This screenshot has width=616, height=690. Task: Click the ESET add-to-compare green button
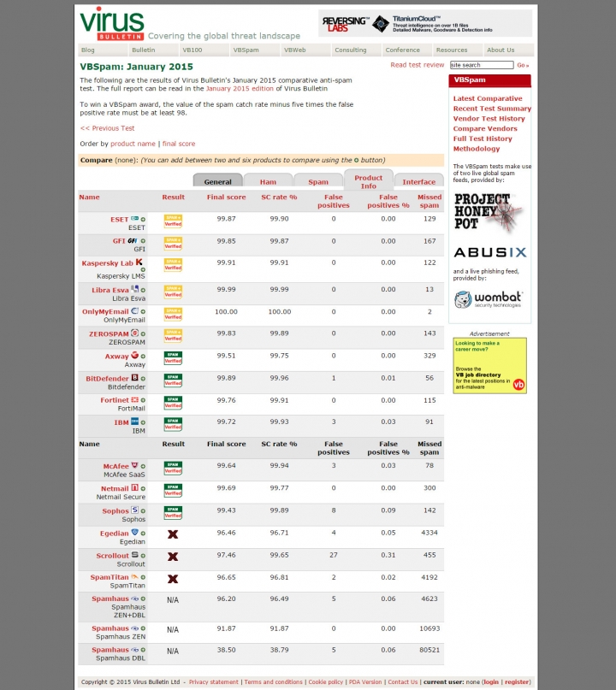pos(143,219)
